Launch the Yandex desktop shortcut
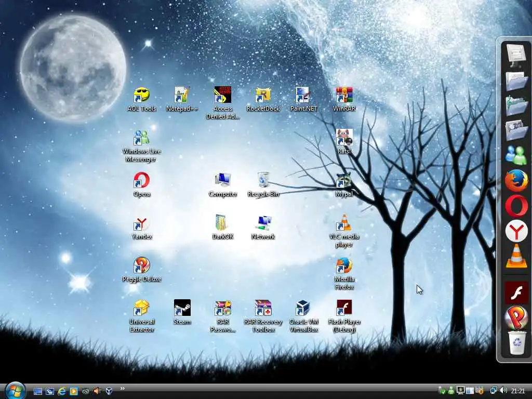The image size is (532, 399). click(141, 228)
